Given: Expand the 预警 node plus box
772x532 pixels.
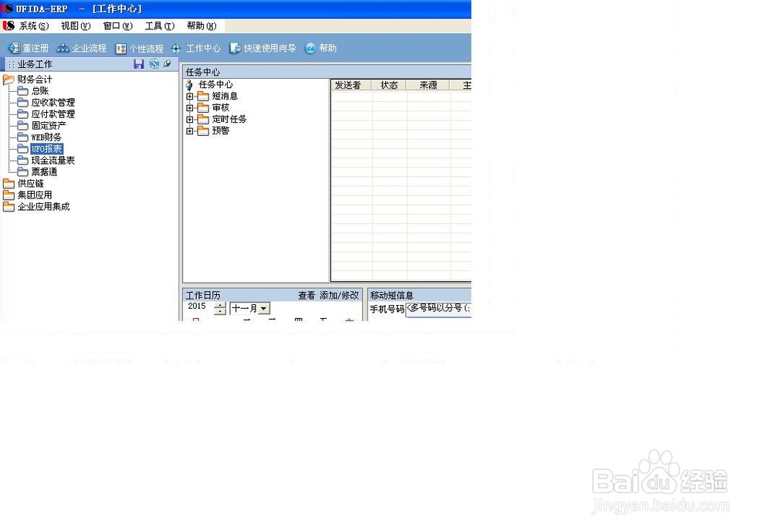Looking at the screenshot, I should [190, 130].
